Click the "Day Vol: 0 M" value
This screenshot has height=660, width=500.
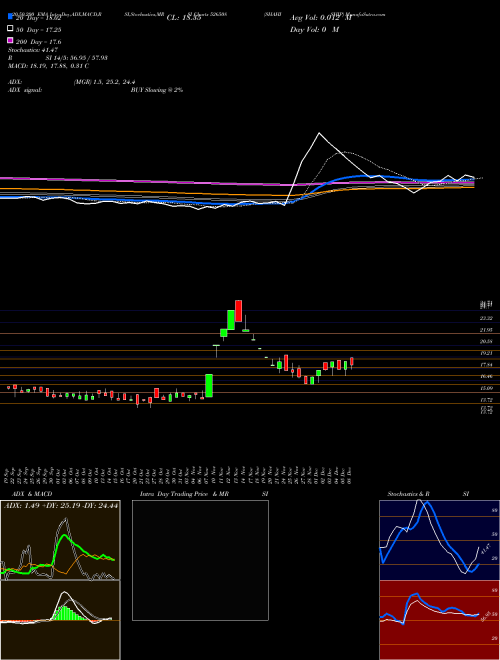click(x=314, y=29)
